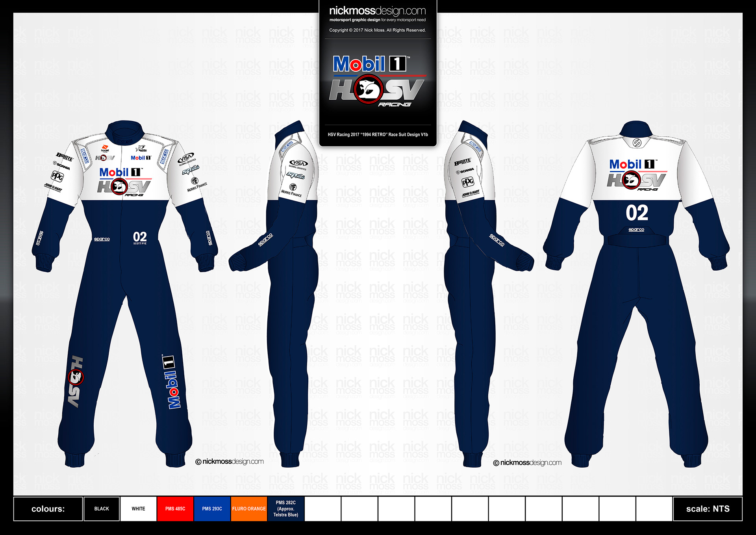Screen dimensions: 756x535
Task: Select the Biante logo on the arm
Action: pyautogui.click(x=64, y=157)
